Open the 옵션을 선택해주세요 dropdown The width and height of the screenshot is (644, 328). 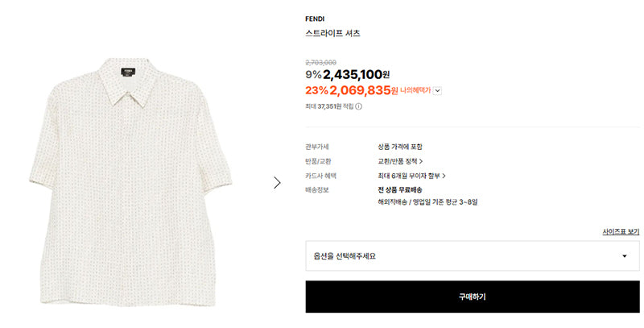tap(473, 255)
